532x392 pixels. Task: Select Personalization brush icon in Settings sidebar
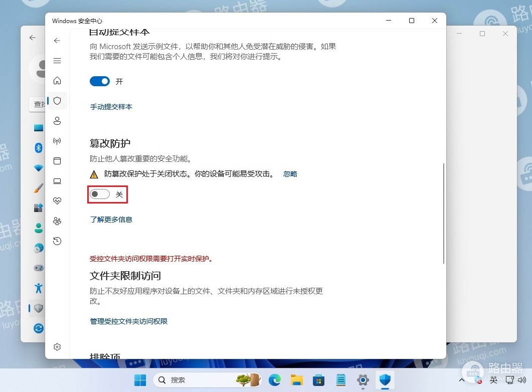(38, 188)
